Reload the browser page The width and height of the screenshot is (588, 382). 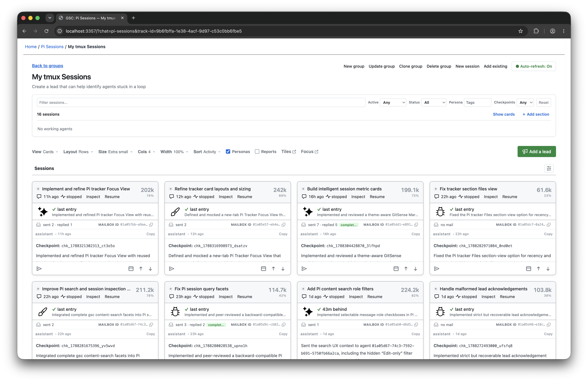click(x=46, y=31)
